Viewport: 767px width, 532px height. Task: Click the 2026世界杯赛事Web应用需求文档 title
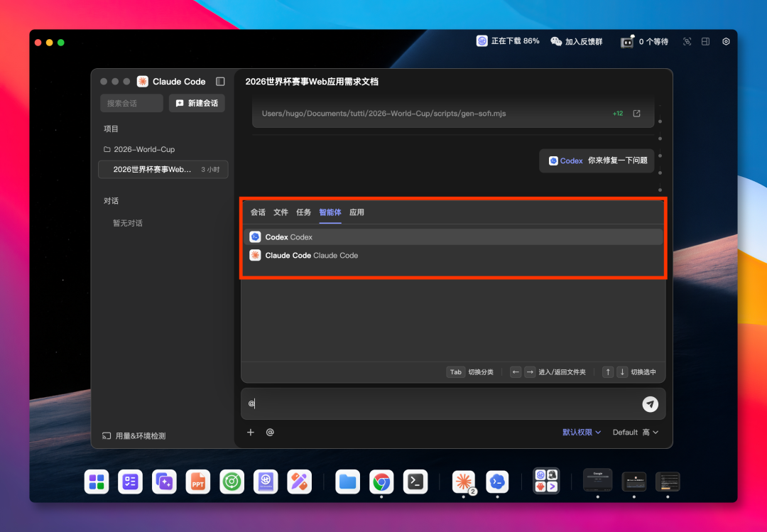click(312, 82)
